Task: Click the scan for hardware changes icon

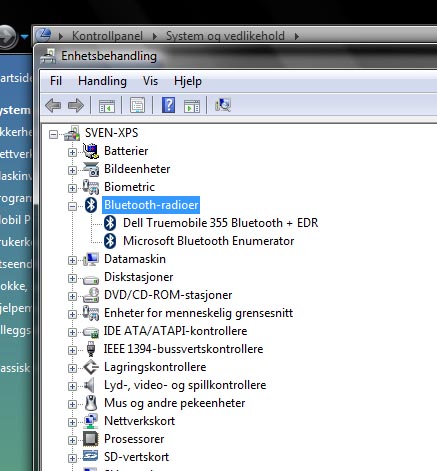Action: (x=223, y=105)
